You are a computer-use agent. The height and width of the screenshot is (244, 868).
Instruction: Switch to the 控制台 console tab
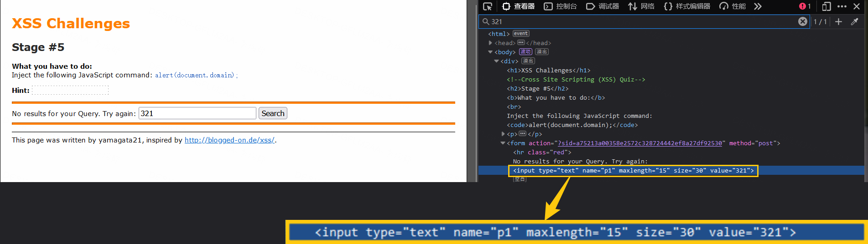pos(561,6)
